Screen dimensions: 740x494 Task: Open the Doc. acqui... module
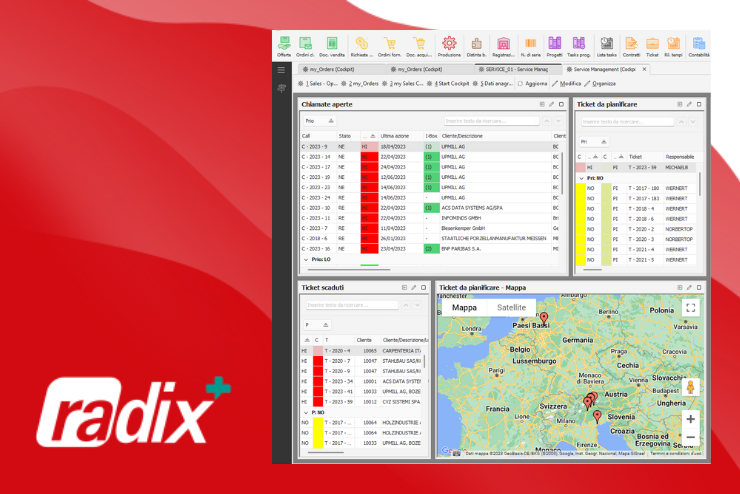(419, 47)
